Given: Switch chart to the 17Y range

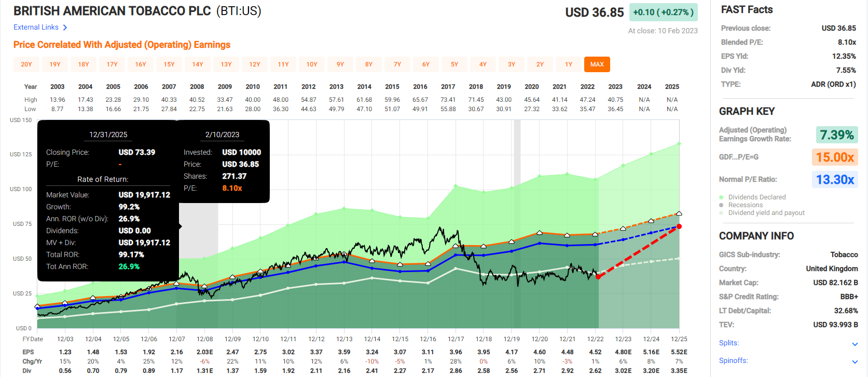Looking at the screenshot, I should pos(112,64).
